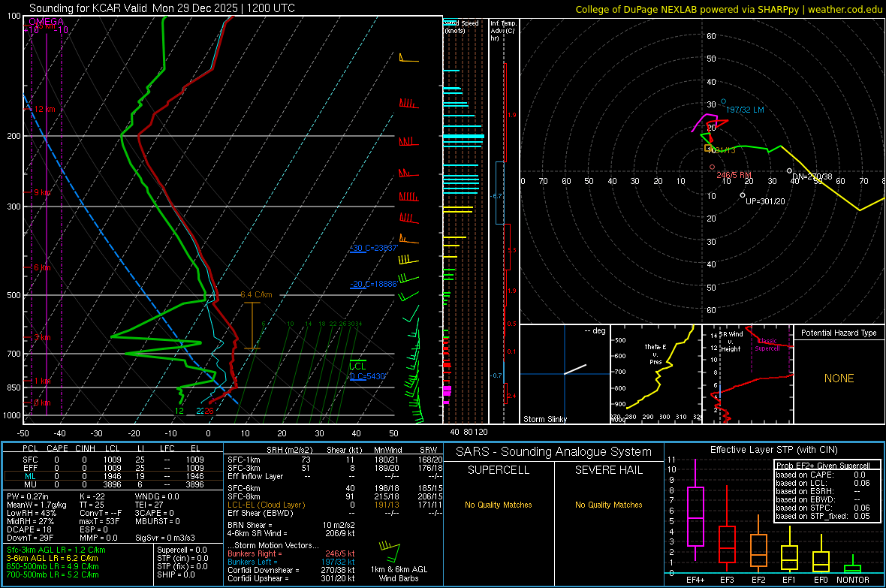Select the SFC parcel row
886x588 pixels.
coord(113,460)
